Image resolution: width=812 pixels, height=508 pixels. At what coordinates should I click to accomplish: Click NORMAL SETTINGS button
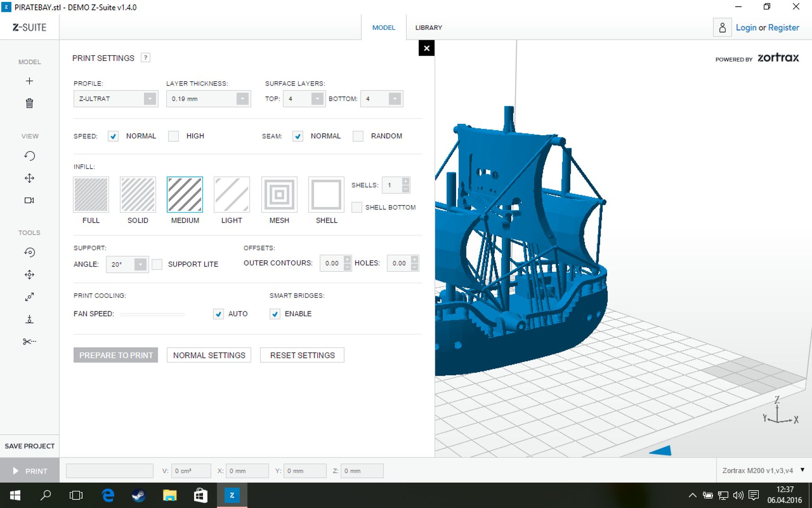[x=209, y=355]
